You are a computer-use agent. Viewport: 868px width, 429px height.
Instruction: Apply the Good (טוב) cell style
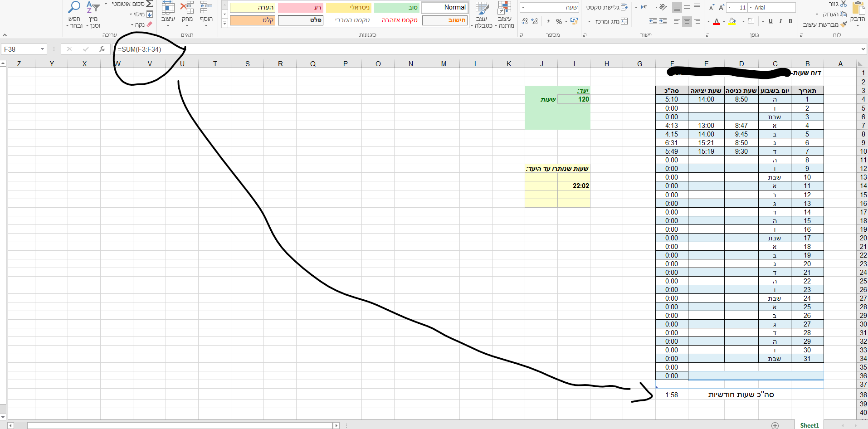click(396, 7)
